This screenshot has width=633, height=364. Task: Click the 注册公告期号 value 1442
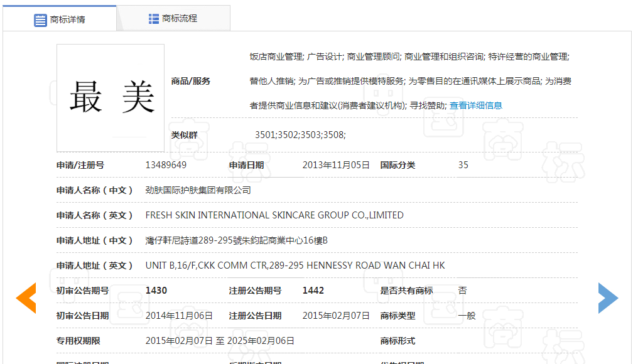pos(314,291)
